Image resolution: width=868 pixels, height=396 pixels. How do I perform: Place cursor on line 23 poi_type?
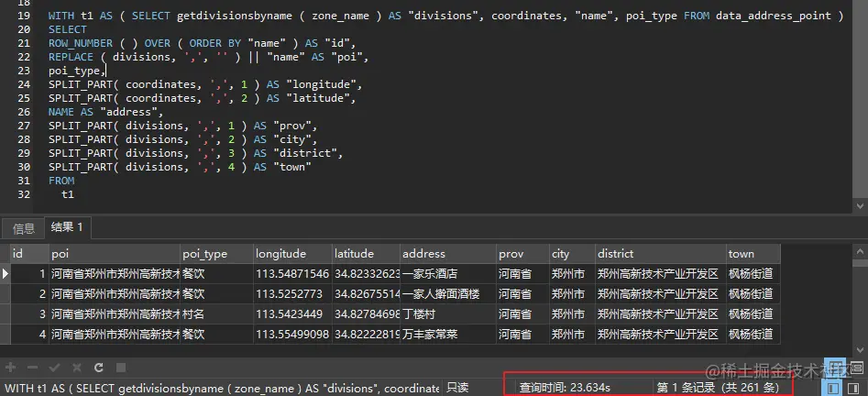(x=75, y=71)
